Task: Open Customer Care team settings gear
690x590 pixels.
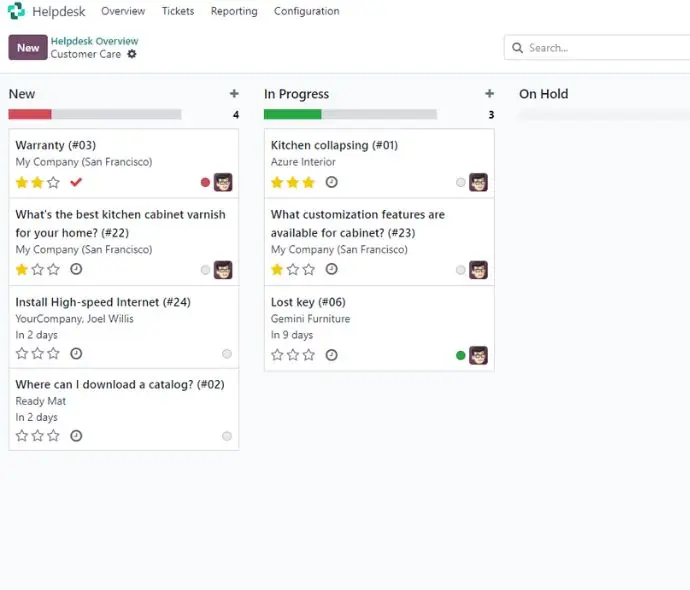Action: pos(132,54)
